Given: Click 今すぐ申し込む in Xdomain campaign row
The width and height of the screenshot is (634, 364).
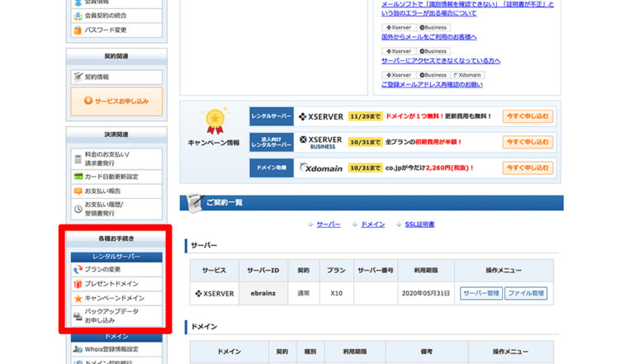Looking at the screenshot, I should 528,168.
